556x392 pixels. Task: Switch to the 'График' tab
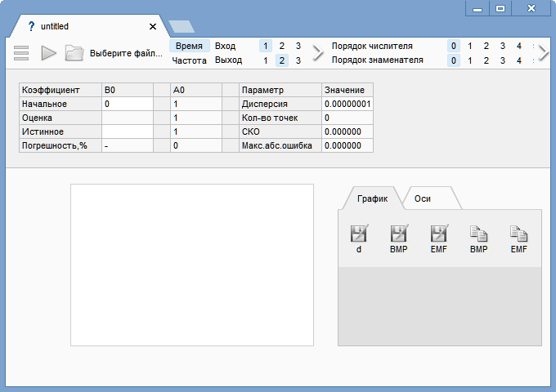coord(372,198)
